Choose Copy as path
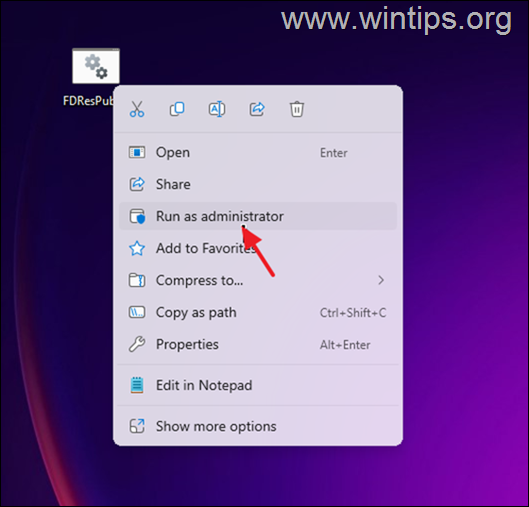 [x=258, y=312]
